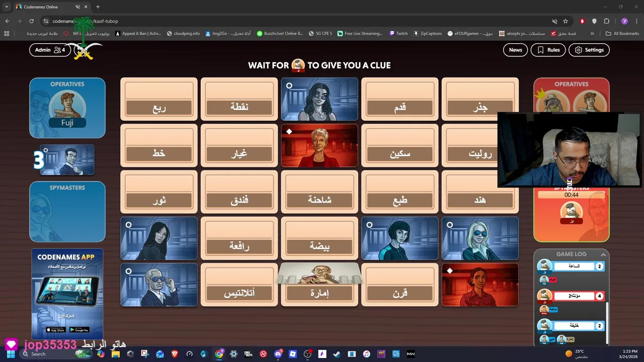Open the apps grid in bookmarks bar
This screenshot has height=362, width=644.
(x=7, y=34)
